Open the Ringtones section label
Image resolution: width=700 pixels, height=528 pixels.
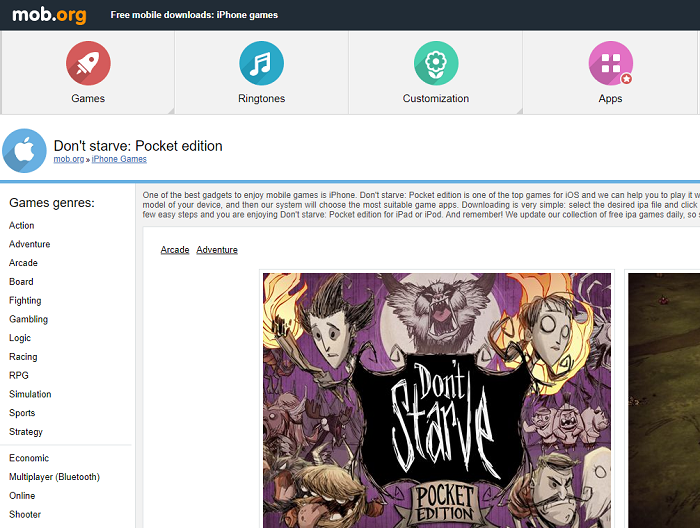click(x=262, y=99)
